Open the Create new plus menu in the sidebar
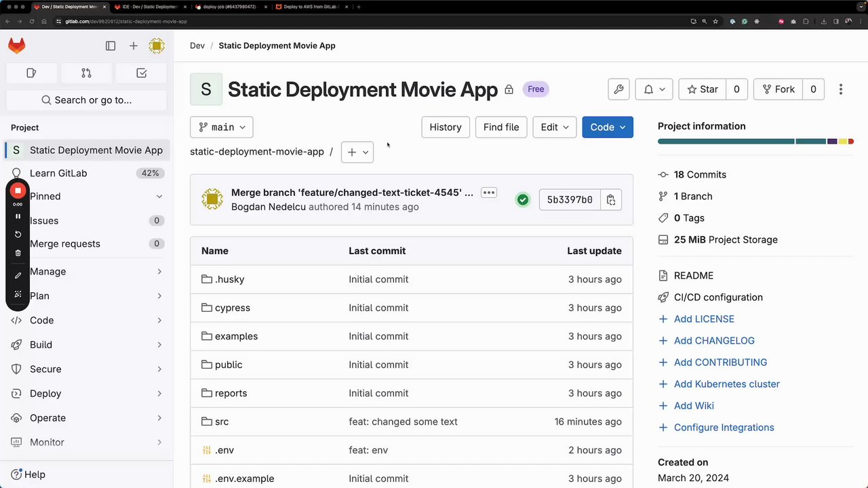Image resolution: width=868 pixels, height=488 pixels. click(134, 46)
